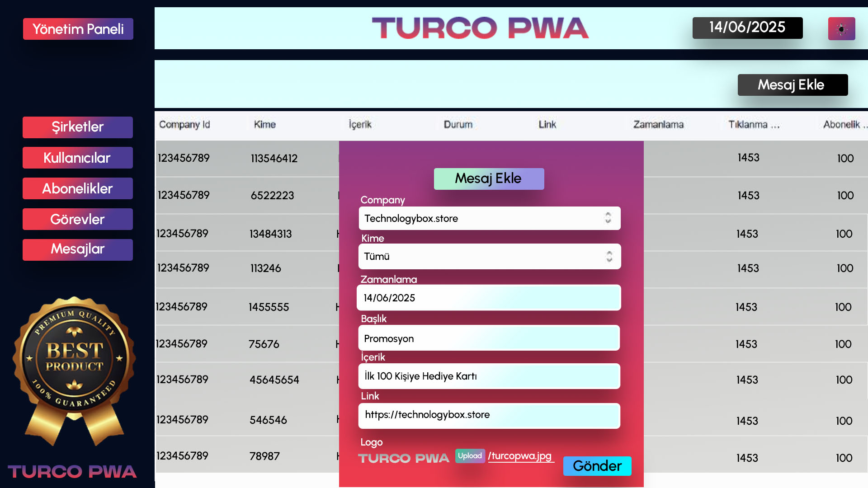
Task: Click the Best Product badge image
Action: (x=74, y=371)
